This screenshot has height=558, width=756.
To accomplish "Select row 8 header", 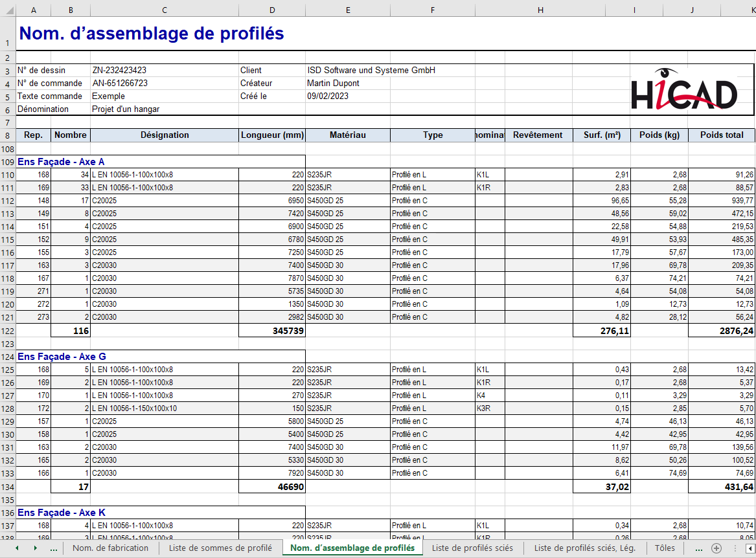I will [8, 135].
